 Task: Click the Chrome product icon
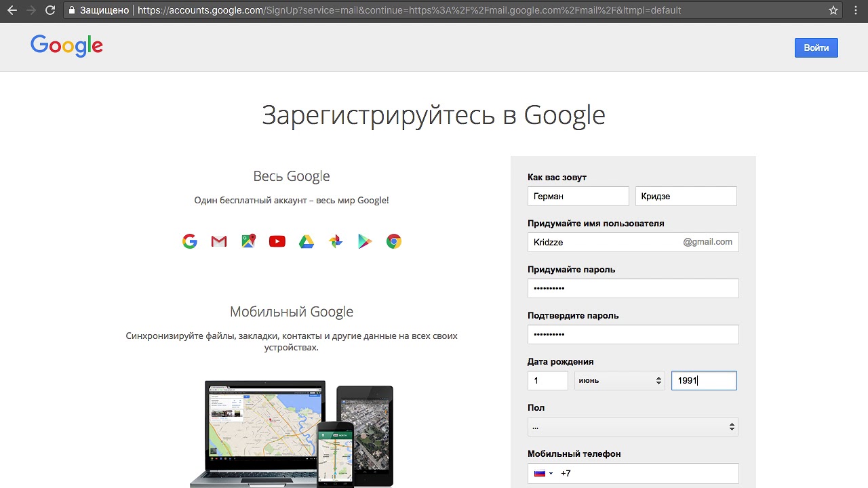pos(394,241)
